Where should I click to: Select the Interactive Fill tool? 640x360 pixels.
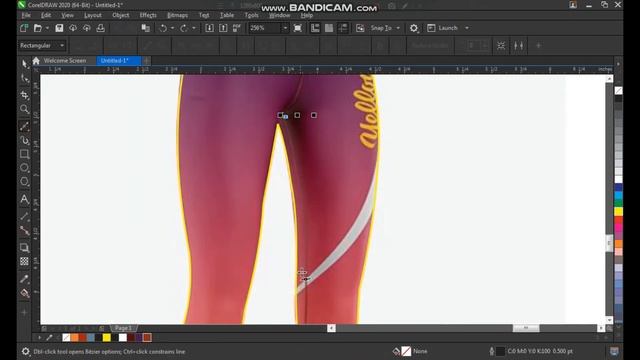(x=24, y=293)
